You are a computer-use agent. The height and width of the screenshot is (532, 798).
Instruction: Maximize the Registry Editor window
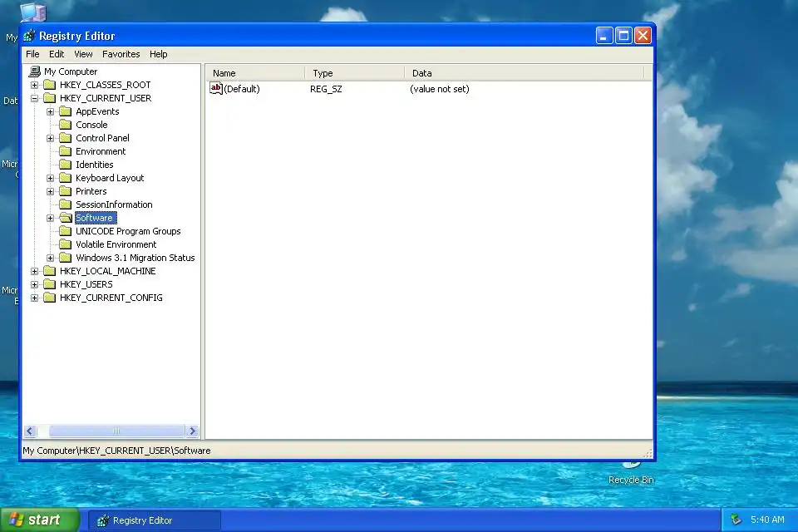click(x=623, y=36)
